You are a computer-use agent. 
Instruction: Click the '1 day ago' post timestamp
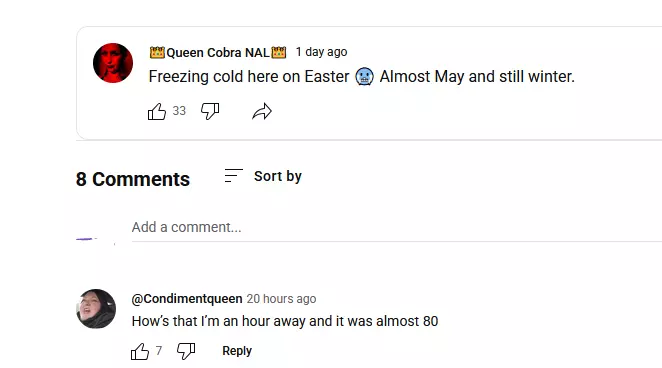321,52
